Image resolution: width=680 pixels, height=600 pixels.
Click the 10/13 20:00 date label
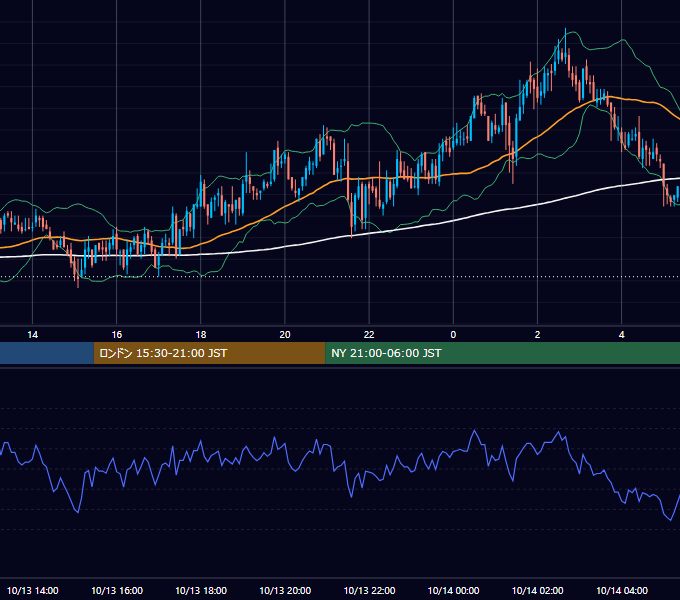285,590
